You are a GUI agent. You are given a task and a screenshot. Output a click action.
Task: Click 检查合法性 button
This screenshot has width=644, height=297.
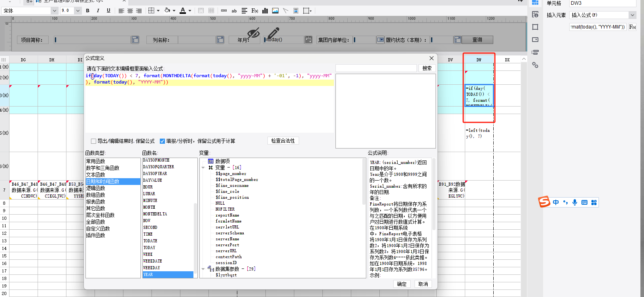[x=283, y=141]
